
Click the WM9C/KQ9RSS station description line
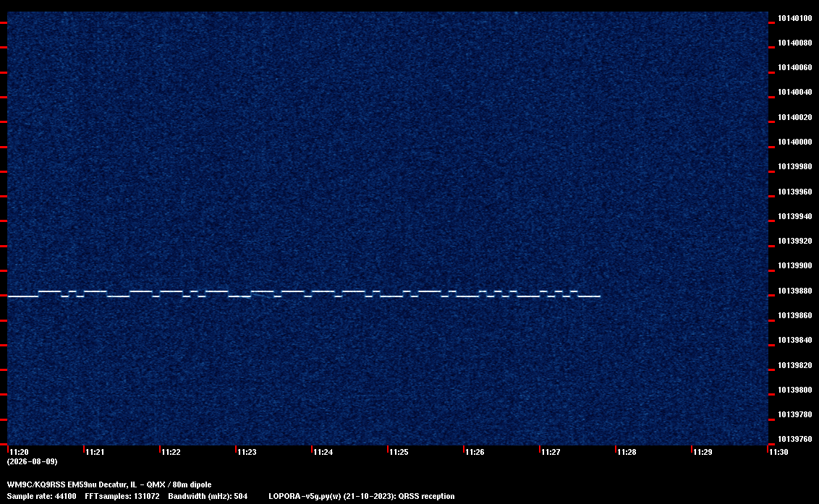pyautogui.click(x=109, y=484)
